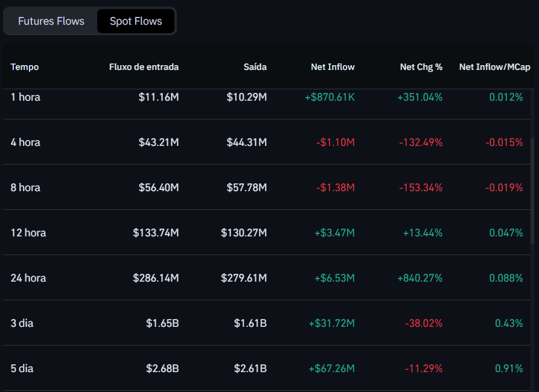Select the 3 dia row
The height and width of the screenshot is (392, 539).
click(22, 323)
